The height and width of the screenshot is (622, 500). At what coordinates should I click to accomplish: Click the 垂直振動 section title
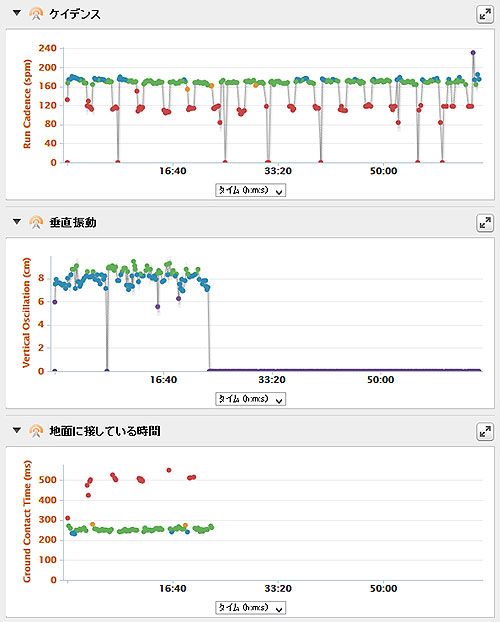pyautogui.click(x=73, y=223)
